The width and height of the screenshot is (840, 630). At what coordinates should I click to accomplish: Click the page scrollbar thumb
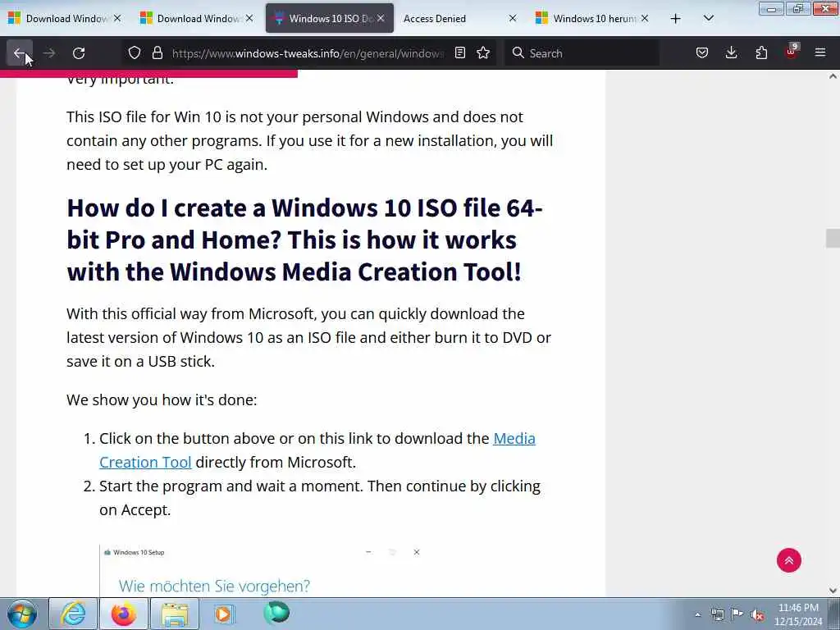(833, 238)
